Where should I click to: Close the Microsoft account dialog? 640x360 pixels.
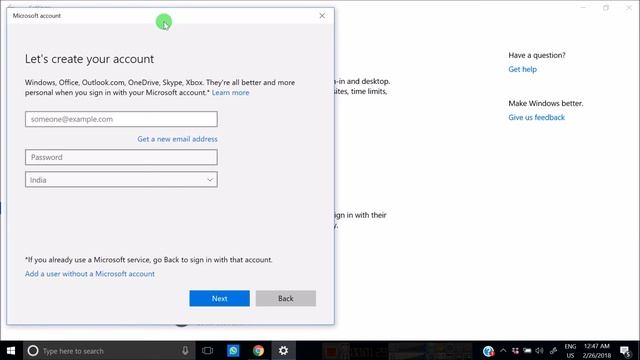322,16
